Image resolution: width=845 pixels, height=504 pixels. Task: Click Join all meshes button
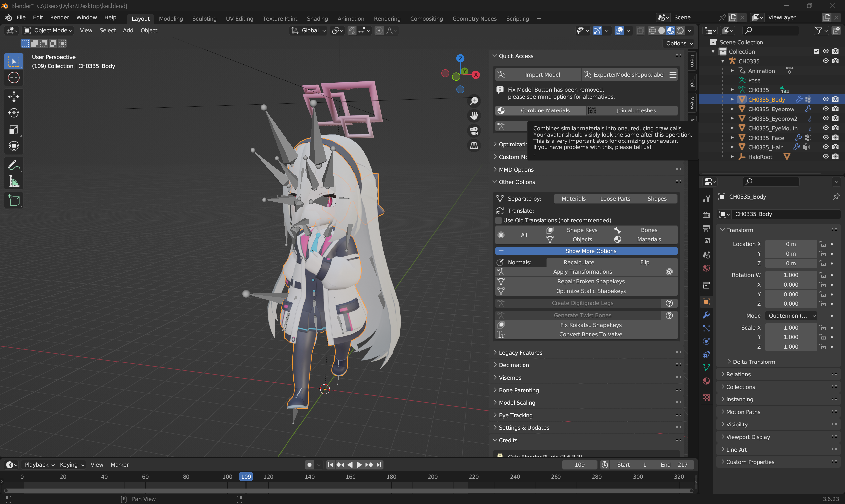pyautogui.click(x=636, y=110)
